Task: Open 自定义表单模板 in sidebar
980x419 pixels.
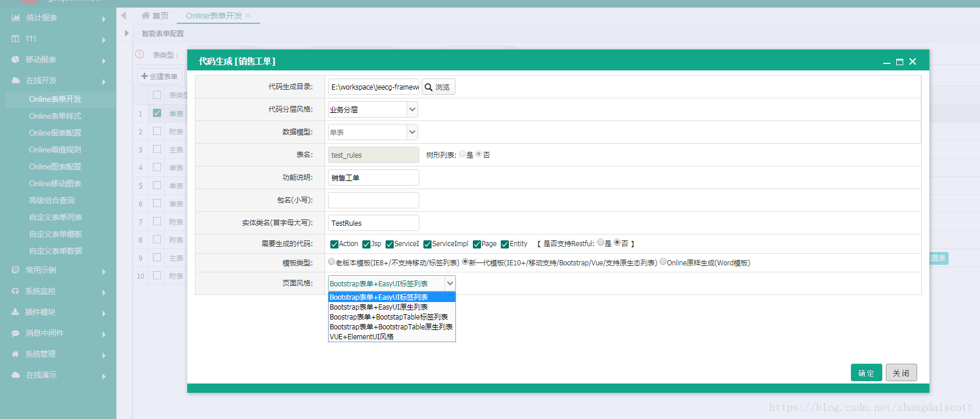Action: [x=56, y=234]
